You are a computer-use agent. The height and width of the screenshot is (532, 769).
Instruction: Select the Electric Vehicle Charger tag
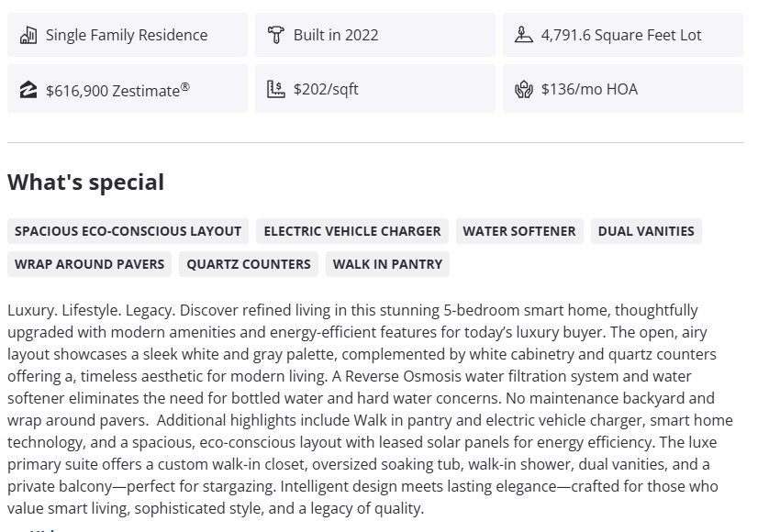click(x=352, y=231)
